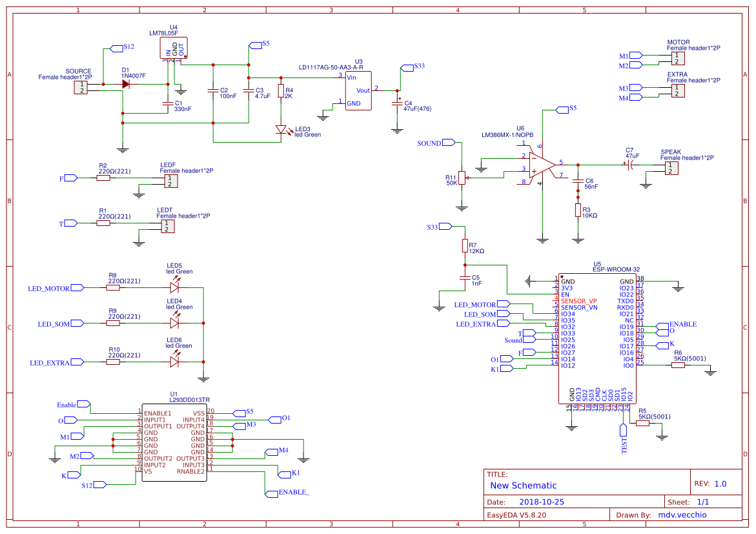Select the R7 12KΩ resistor symbol

pos(465,245)
